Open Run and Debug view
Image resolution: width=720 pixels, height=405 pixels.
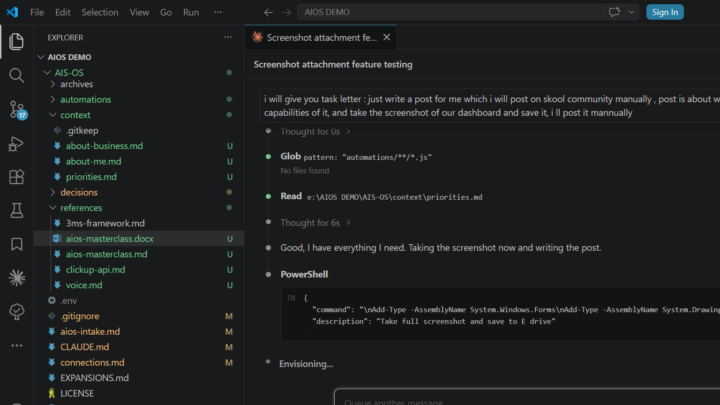pyautogui.click(x=17, y=144)
